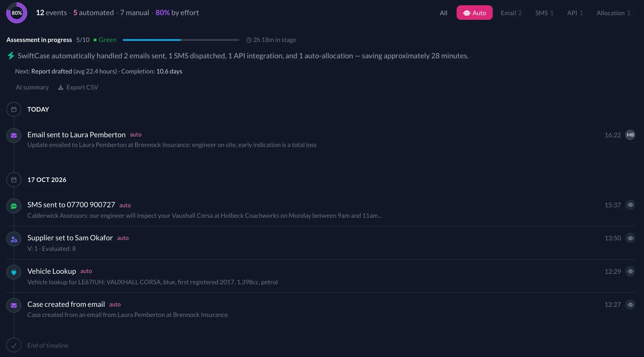Click the 'Report drafted' next stage text

52,71
